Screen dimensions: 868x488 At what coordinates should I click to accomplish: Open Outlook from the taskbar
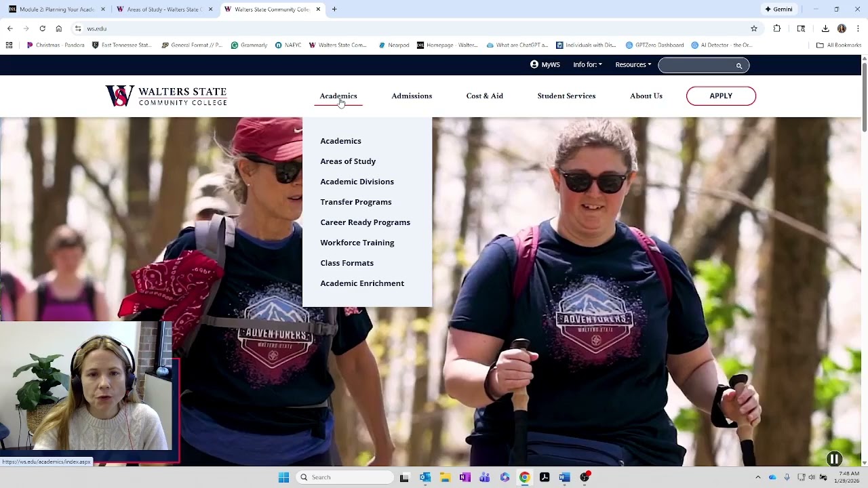coord(425,477)
